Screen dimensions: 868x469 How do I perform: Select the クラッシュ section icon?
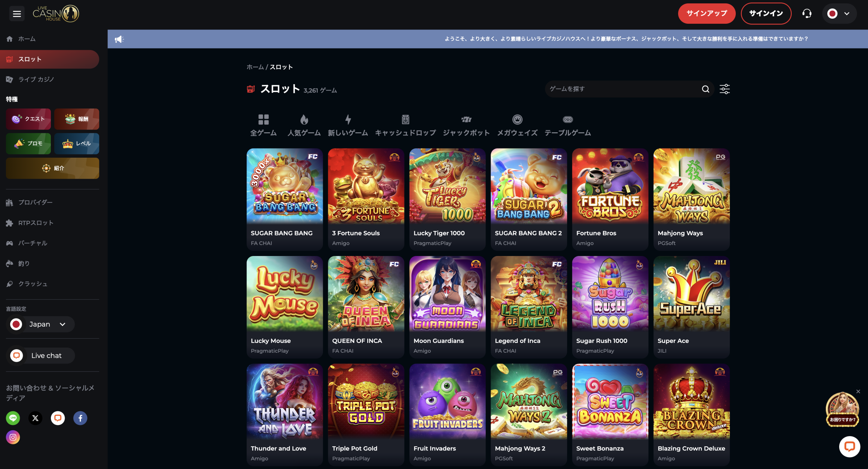[10, 284]
